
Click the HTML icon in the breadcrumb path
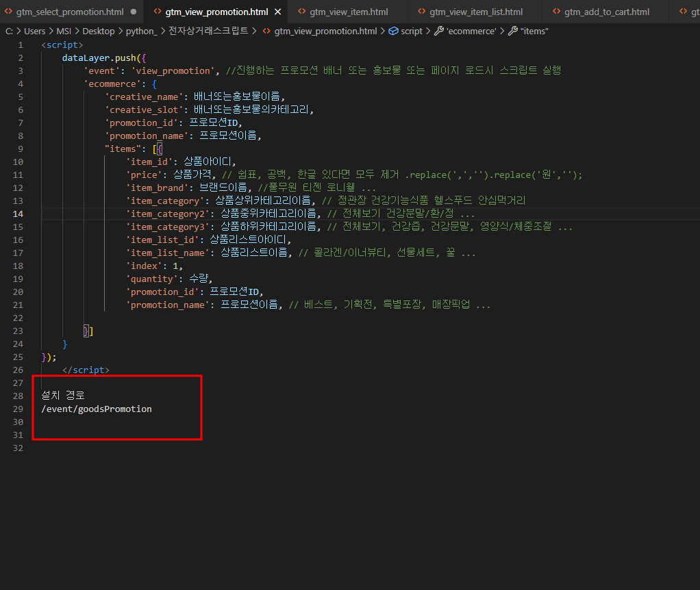tap(266, 31)
